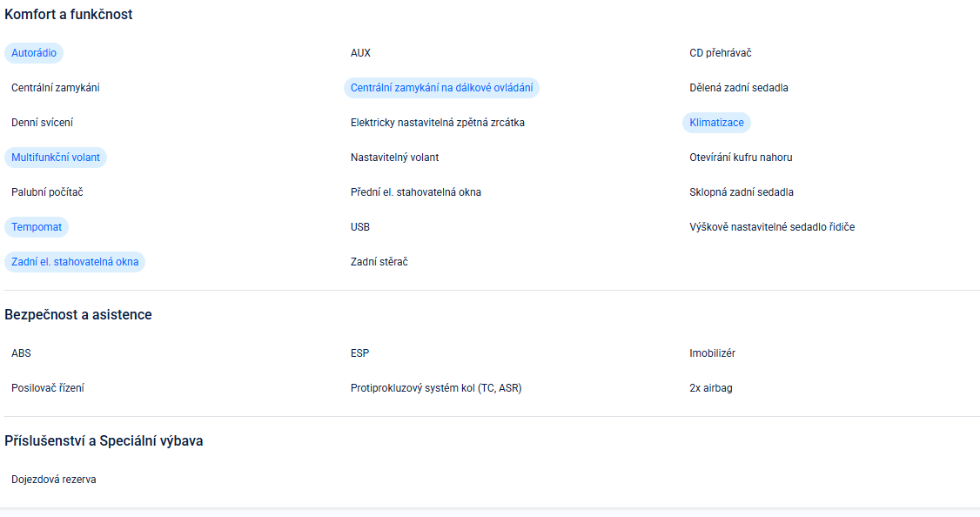This screenshot has width=980, height=517.
Task: Select Dojezdová rezerva accessory
Action: pyautogui.click(x=53, y=480)
